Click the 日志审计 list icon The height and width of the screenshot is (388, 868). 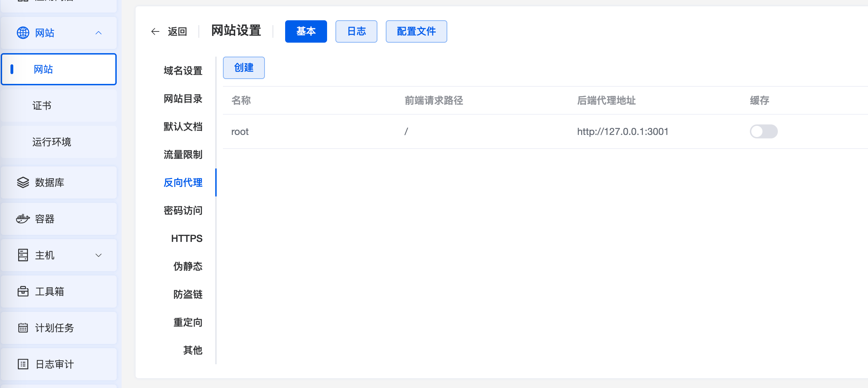point(23,364)
